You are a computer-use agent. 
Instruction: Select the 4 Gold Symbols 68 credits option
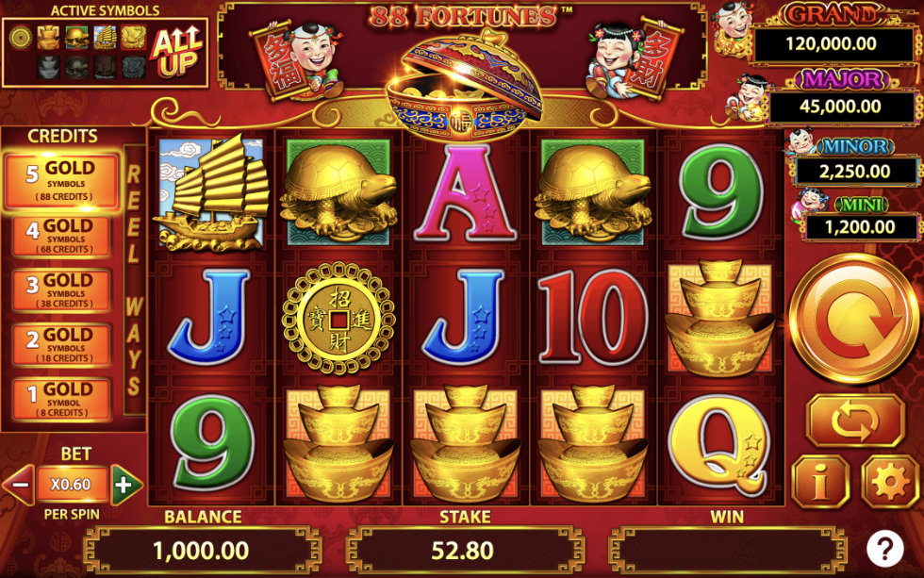(x=62, y=237)
